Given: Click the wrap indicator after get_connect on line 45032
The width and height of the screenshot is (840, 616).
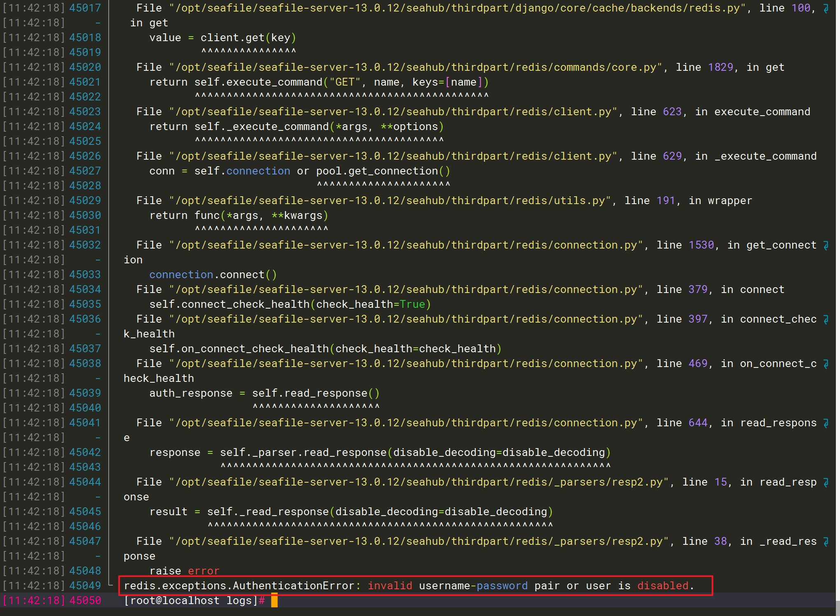Looking at the screenshot, I should (826, 245).
